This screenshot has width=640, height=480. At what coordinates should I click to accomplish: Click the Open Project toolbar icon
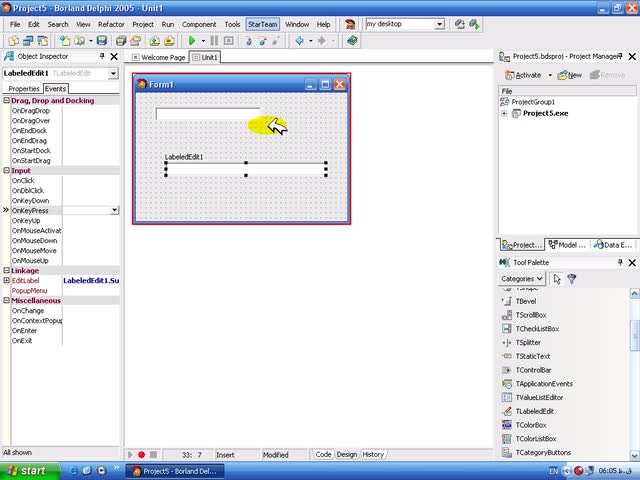[136, 40]
